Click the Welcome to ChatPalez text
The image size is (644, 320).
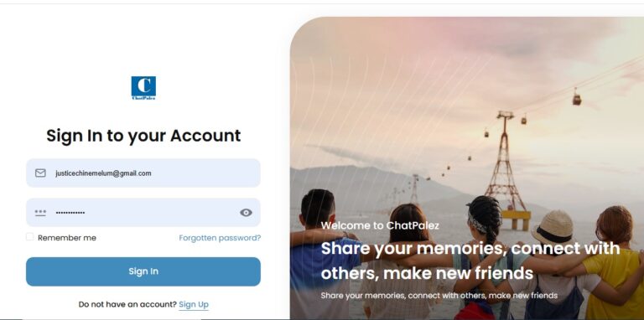(x=380, y=225)
